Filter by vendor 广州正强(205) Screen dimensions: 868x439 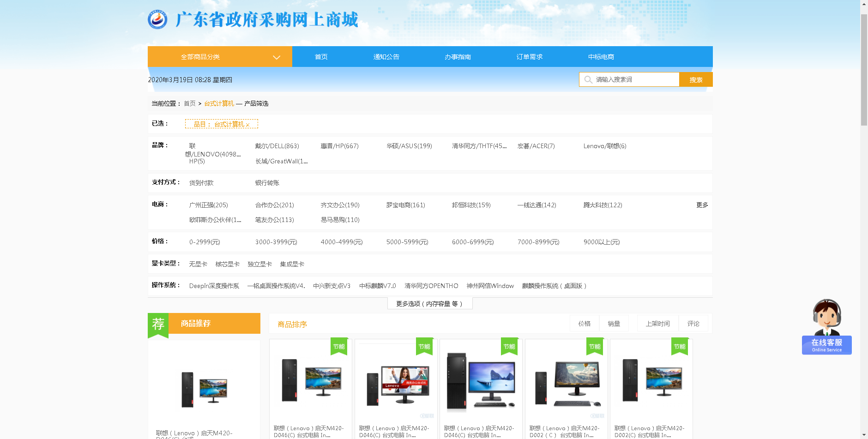209,205
